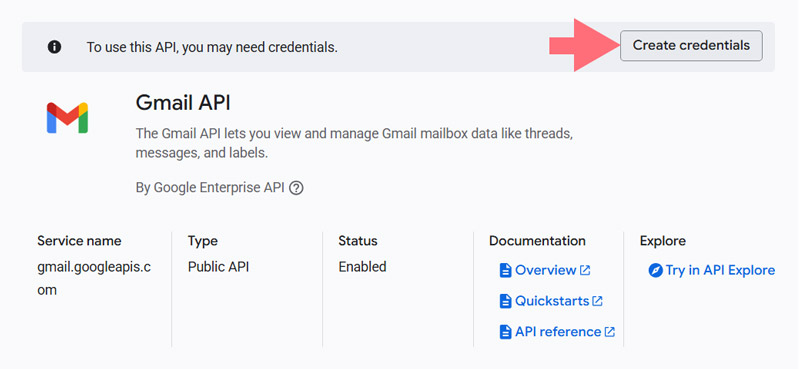Click the Create credentials button

point(691,46)
